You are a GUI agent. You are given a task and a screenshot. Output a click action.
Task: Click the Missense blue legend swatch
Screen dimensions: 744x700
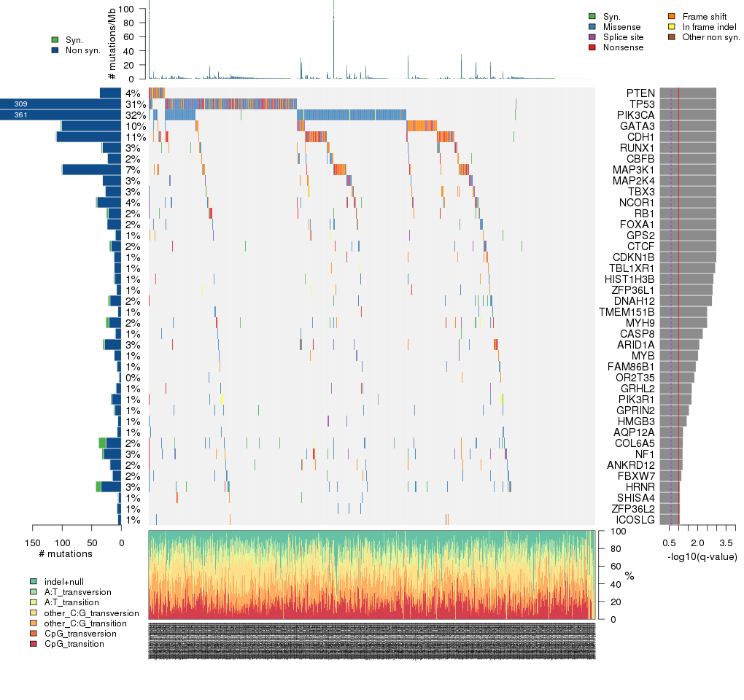point(592,26)
